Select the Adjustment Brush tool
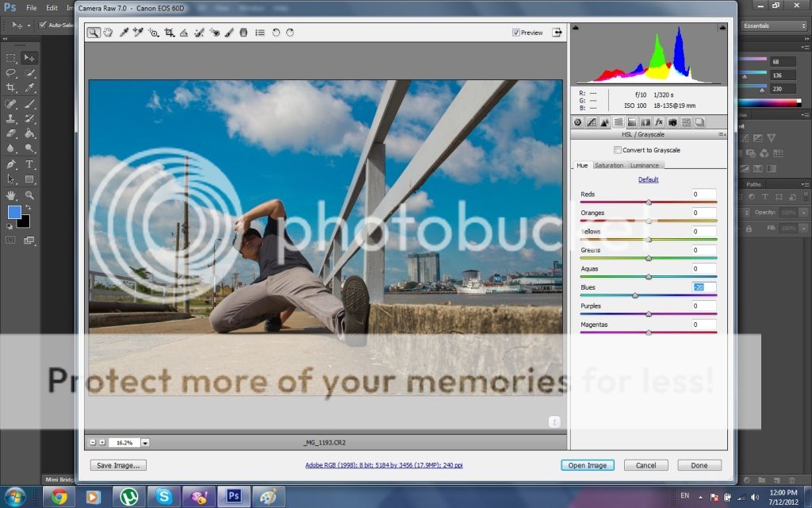This screenshot has height=508, width=812. tap(229, 33)
